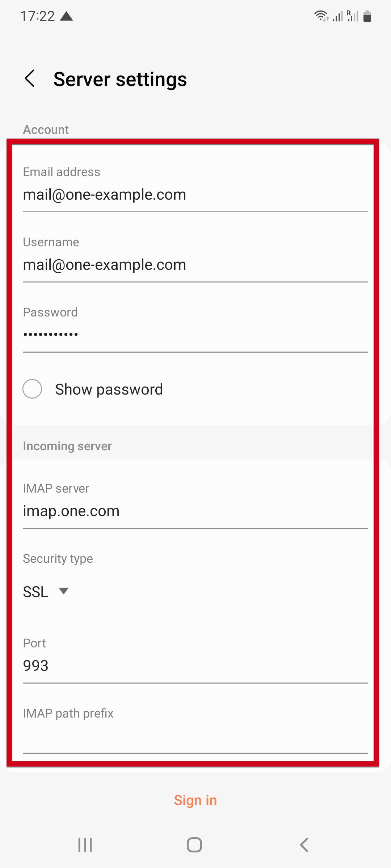Open recent apps from navigation bar
Screen dimensions: 391x868
coord(85,845)
